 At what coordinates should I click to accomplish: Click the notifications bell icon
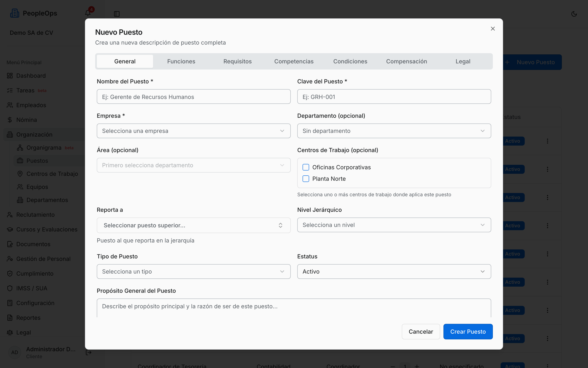coord(88,13)
